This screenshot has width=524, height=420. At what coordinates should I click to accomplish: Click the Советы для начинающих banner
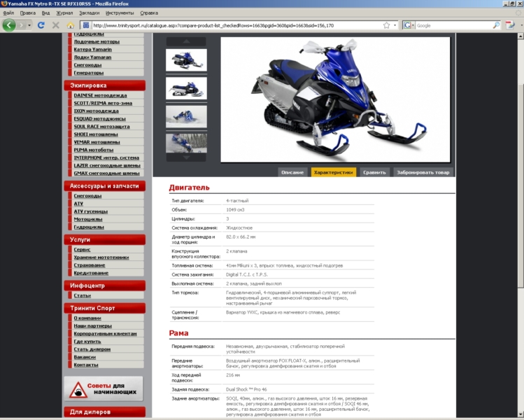coord(104,388)
